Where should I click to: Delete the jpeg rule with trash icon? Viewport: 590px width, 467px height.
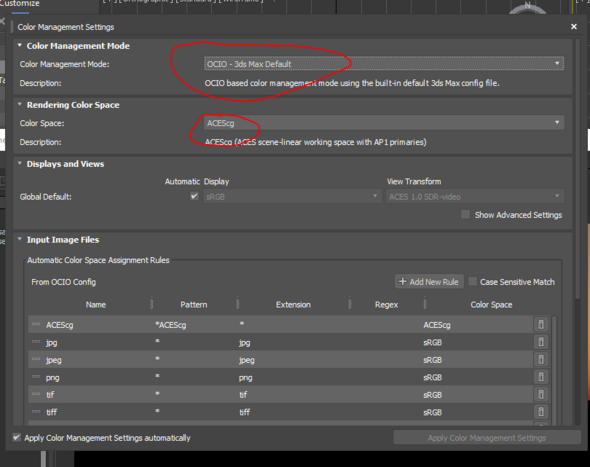(541, 359)
